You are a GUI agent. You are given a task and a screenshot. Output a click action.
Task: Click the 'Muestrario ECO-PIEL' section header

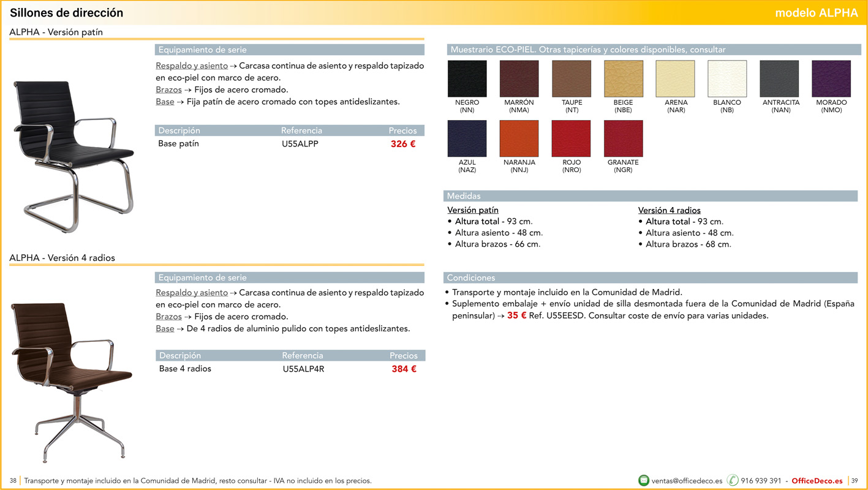(653, 50)
